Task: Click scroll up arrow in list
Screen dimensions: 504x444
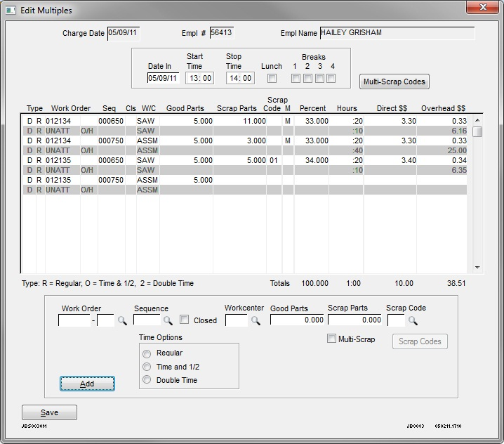Action: coord(477,120)
